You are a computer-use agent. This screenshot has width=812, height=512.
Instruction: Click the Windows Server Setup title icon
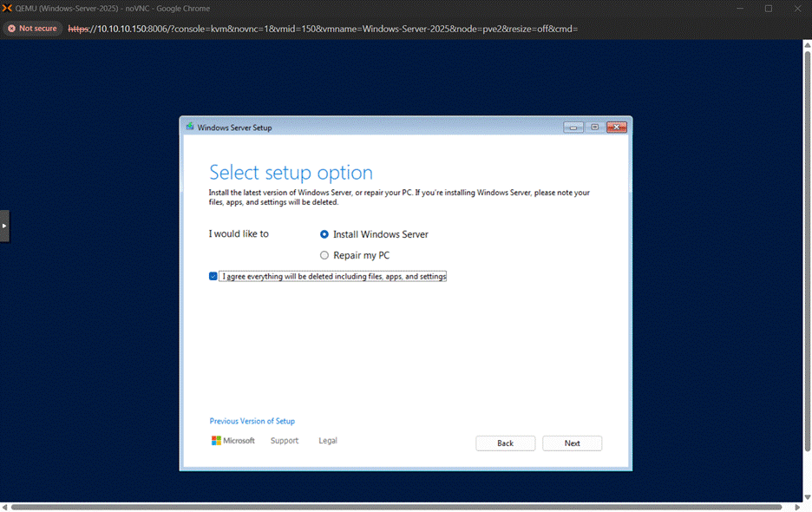point(190,127)
